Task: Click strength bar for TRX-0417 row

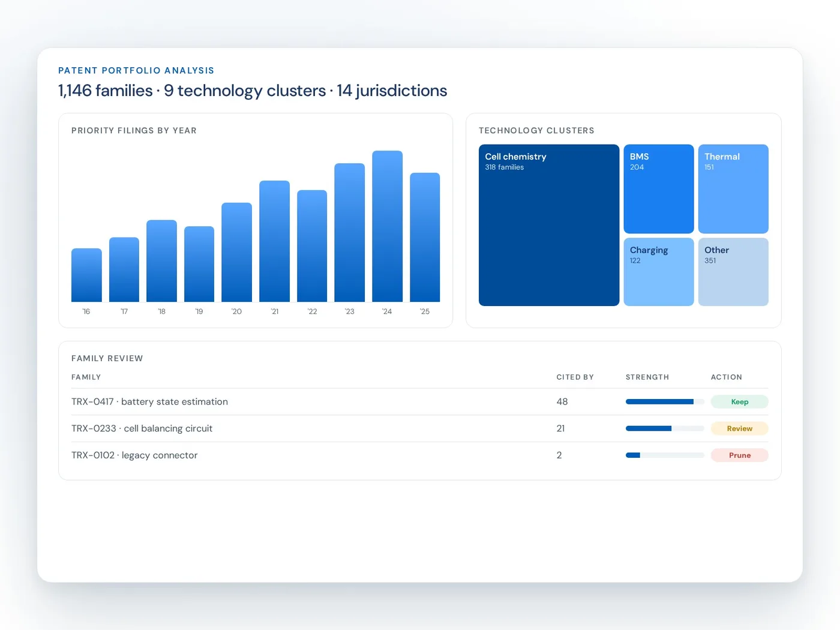Action: 665,402
